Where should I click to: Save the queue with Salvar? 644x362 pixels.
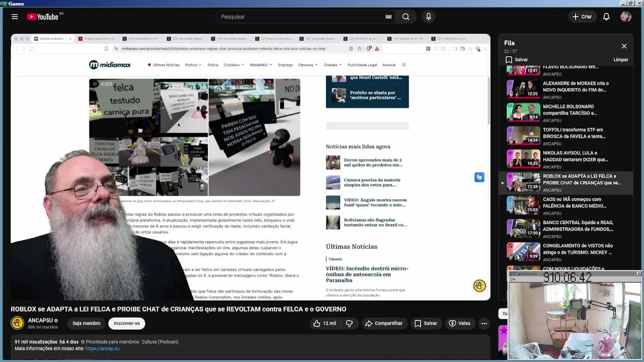pos(517,60)
